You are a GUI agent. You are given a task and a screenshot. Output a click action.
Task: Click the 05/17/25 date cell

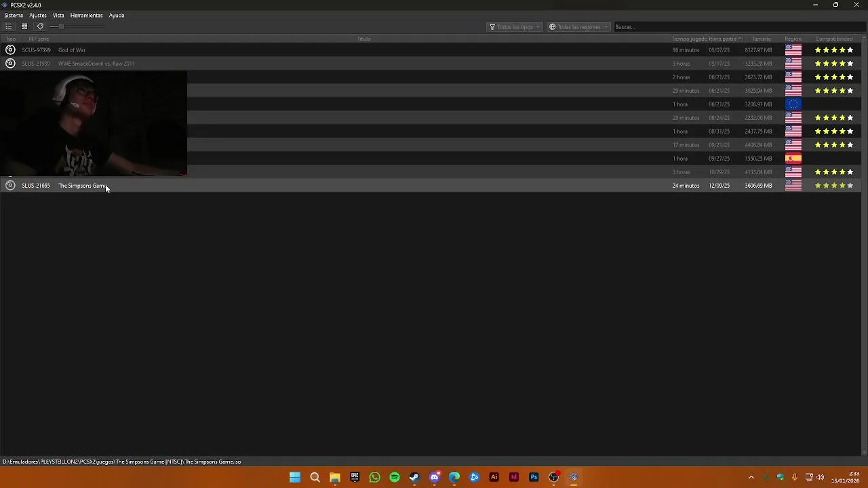click(719, 64)
